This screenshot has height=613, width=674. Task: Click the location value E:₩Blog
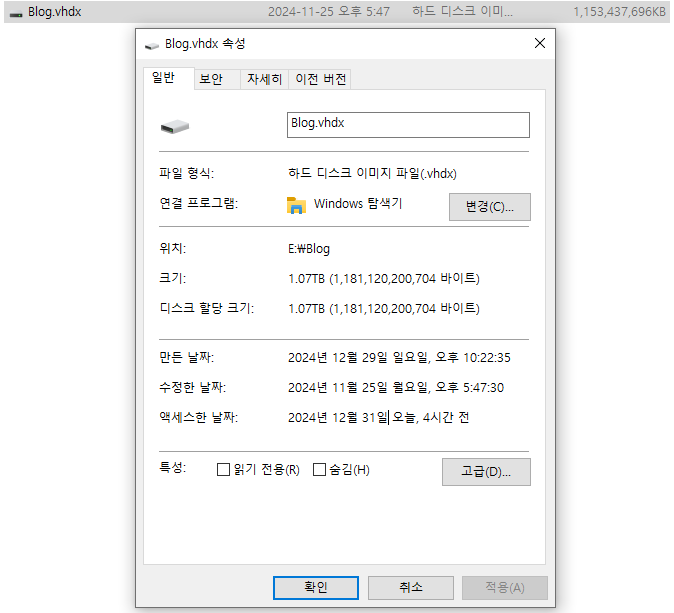click(309, 248)
